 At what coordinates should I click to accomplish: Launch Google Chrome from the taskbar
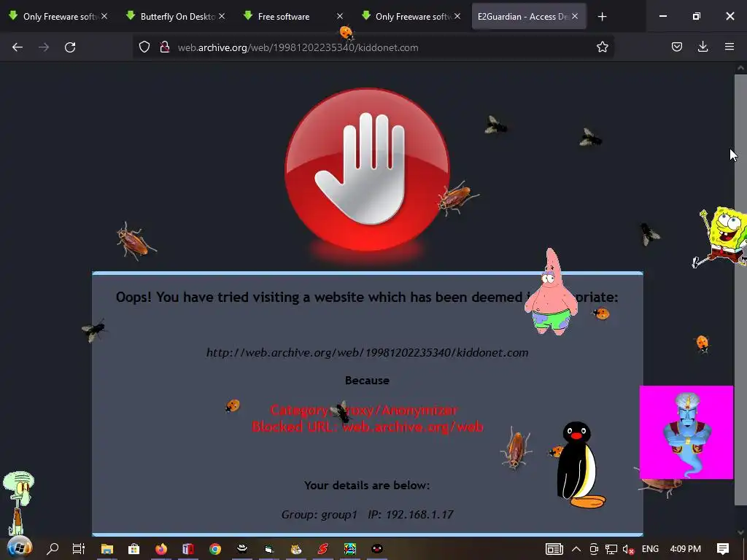pyautogui.click(x=215, y=548)
